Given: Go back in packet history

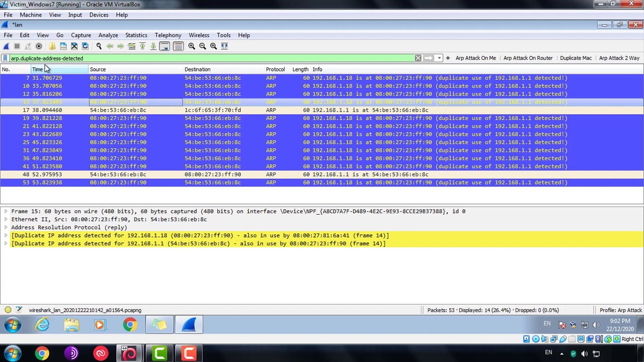Looking at the screenshot, I should tap(110, 46).
